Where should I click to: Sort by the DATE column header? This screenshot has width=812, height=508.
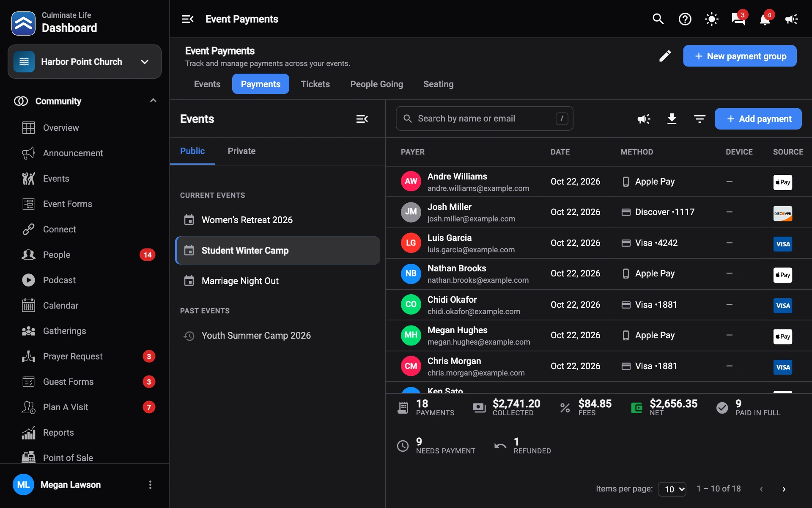(560, 152)
